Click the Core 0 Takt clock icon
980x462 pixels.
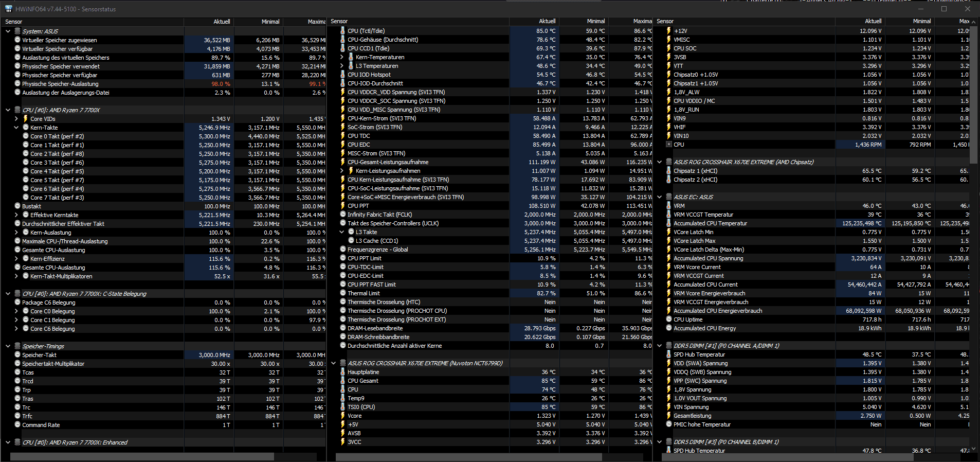(x=26, y=136)
